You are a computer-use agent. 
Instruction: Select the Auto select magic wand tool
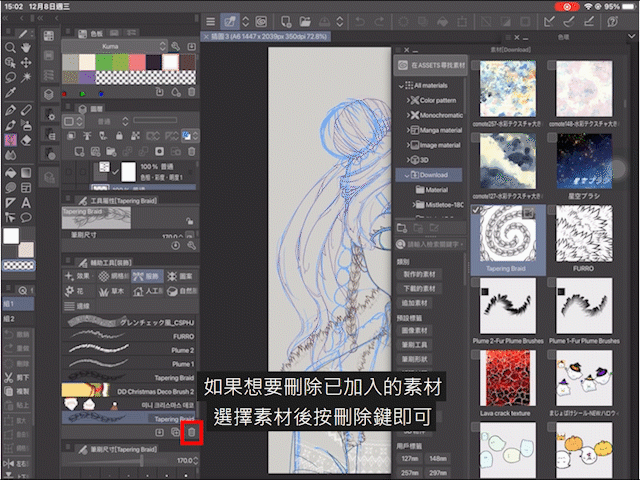pos(26,77)
